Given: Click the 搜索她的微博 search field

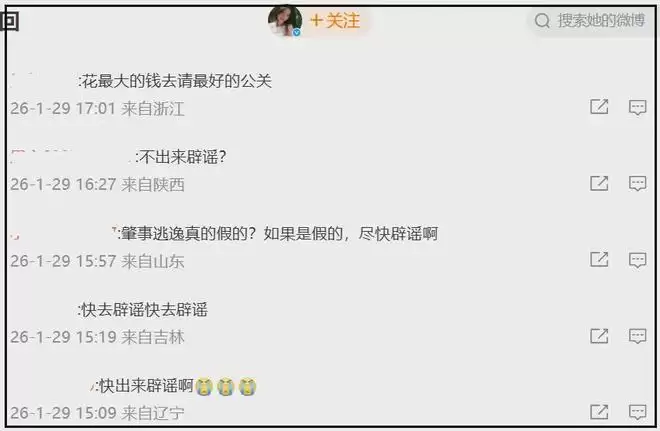Looking at the screenshot, I should pos(590,20).
